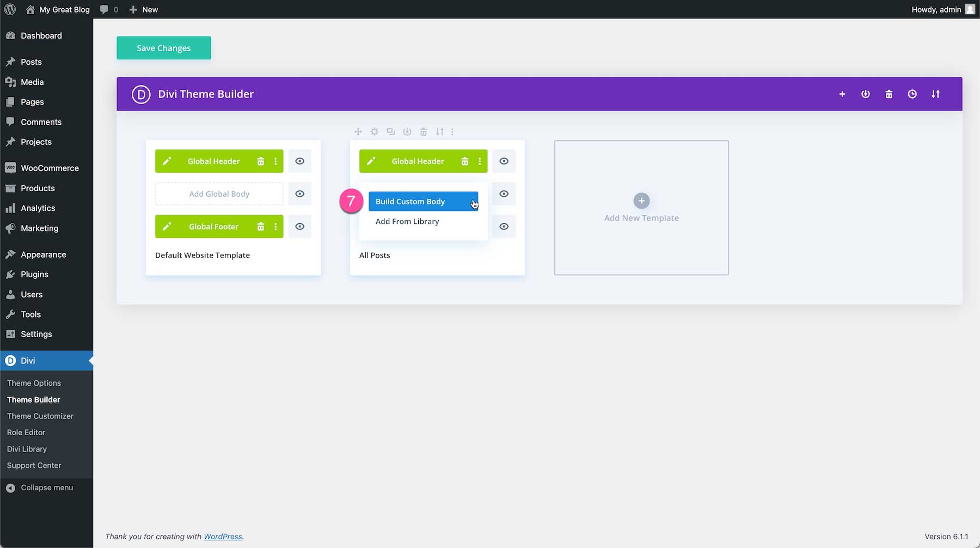Open Analytics in sidebar
The image size is (980, 548).
tap(46, 208)
